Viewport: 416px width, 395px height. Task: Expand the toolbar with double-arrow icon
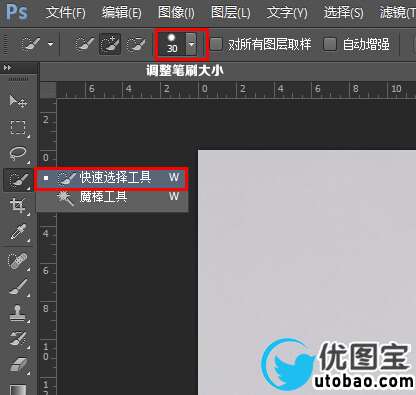7,68
